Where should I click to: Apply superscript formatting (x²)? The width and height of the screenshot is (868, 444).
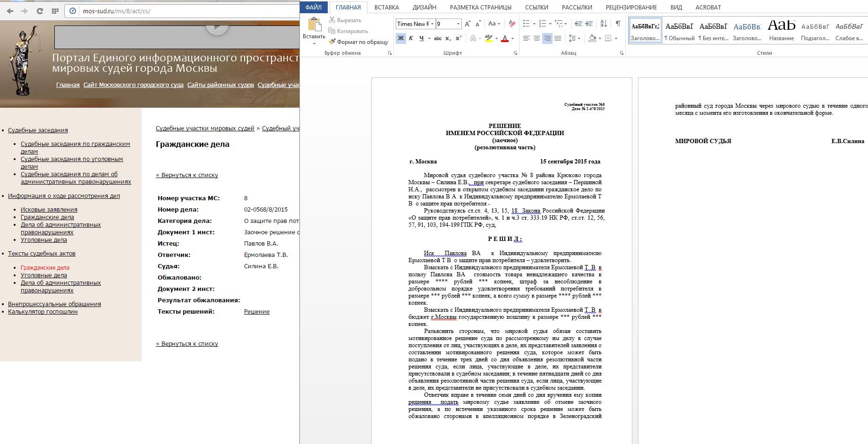(459, 38)
